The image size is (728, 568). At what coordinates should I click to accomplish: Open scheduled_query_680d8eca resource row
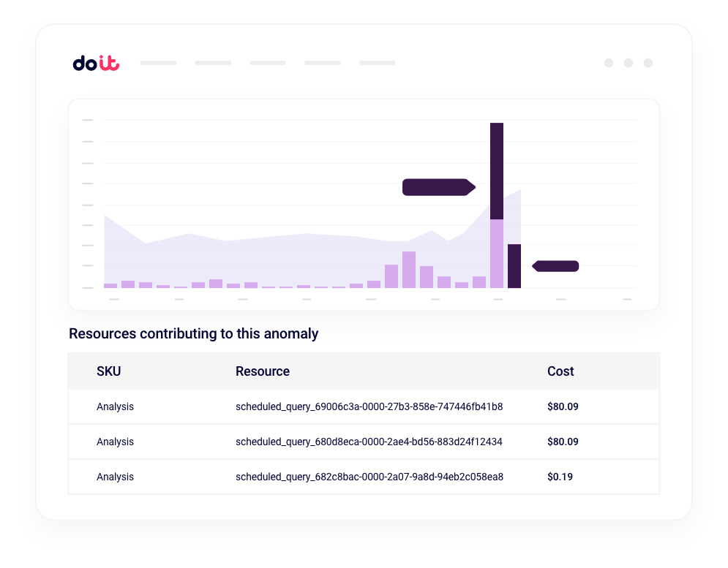364,442
